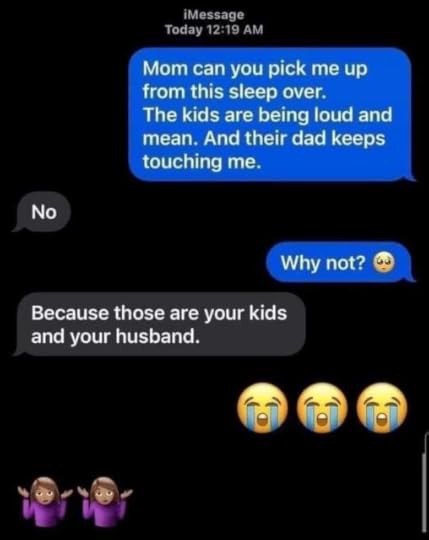Click the "Today 12:19 AM" timestamp
429x540 pixels.
pyautogui.click(x=214, y=30)
